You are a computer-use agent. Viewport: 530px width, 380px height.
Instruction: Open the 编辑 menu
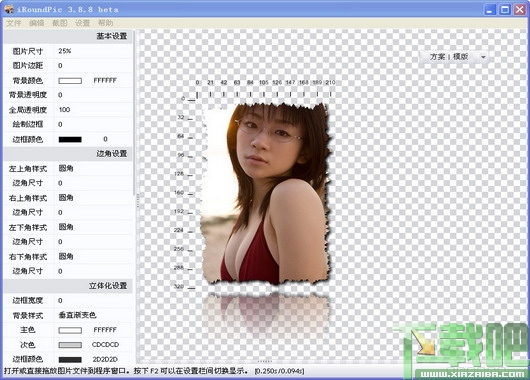tap(37, 23)
